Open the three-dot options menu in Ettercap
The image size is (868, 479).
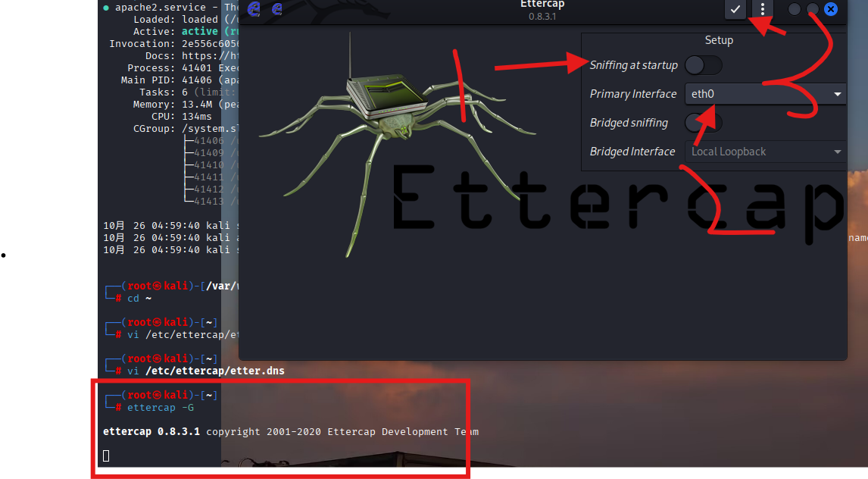click(763, 9)
